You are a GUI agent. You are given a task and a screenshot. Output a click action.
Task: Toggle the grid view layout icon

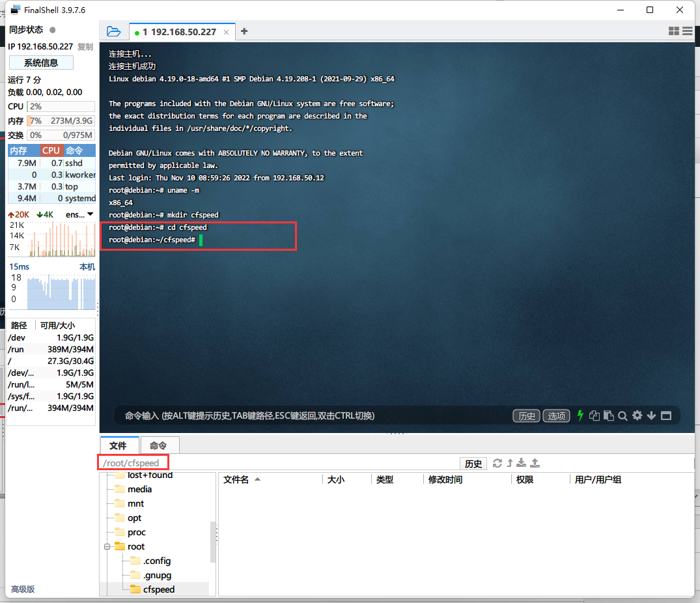click(674, 31)
